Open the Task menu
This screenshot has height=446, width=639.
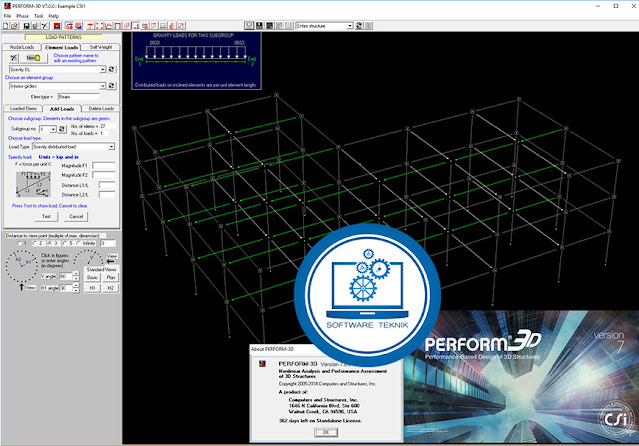(x=39, y=16)
